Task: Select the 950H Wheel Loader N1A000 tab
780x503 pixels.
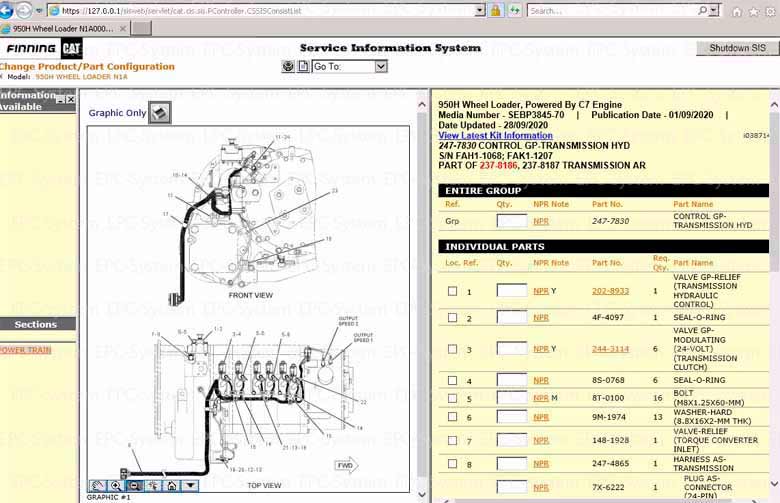Action: (65, 29)
